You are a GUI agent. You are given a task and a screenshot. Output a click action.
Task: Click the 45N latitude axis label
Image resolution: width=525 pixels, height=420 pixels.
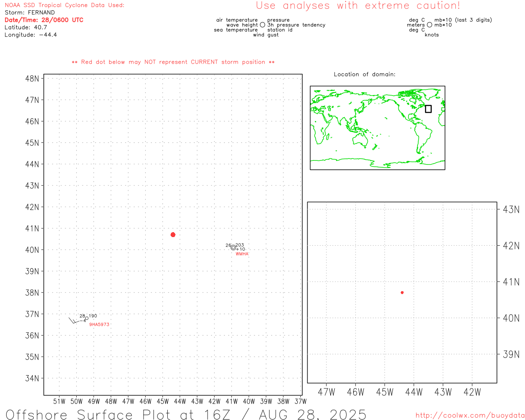pos(32,143)
